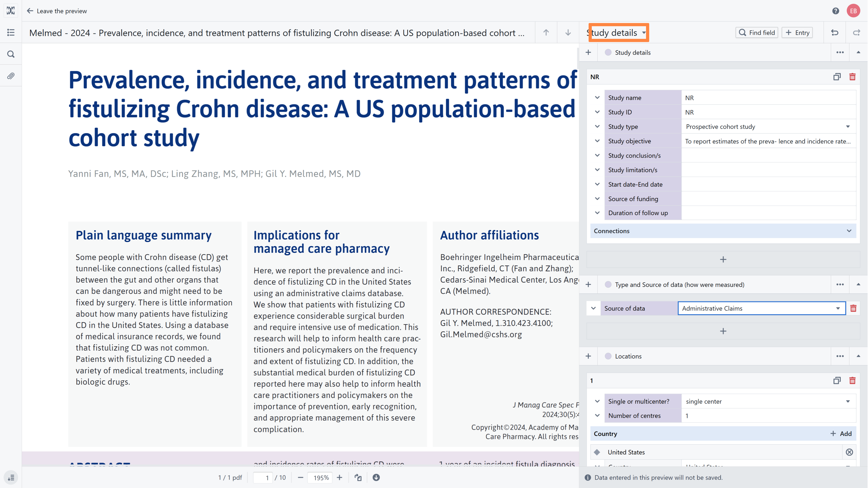
Task: Duplicate the NR study entry
Action: pyautogui.click(x=837, y=77)
